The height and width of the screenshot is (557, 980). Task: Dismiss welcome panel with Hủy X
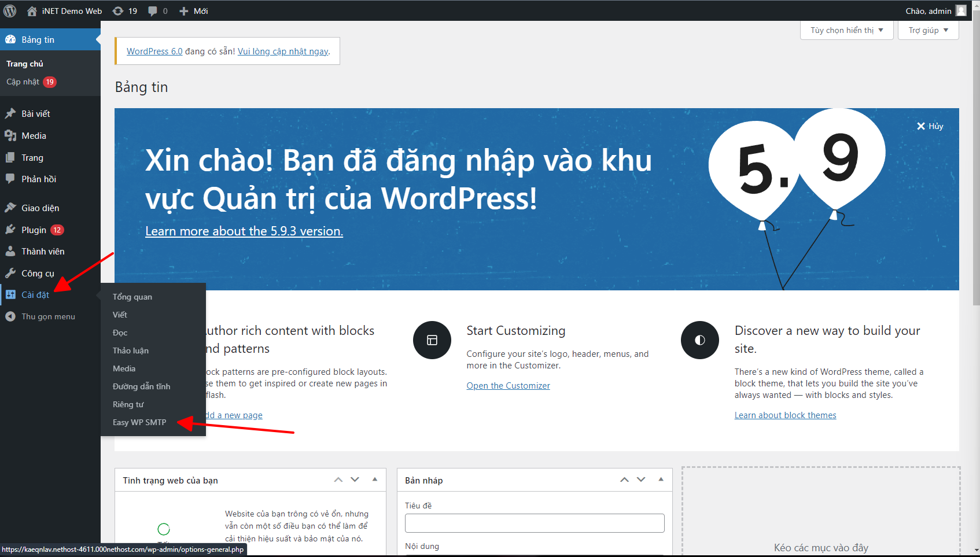point(930,126)
